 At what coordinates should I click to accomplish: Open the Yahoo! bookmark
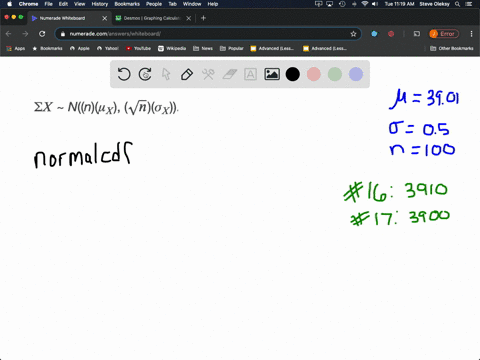(108, 48)
